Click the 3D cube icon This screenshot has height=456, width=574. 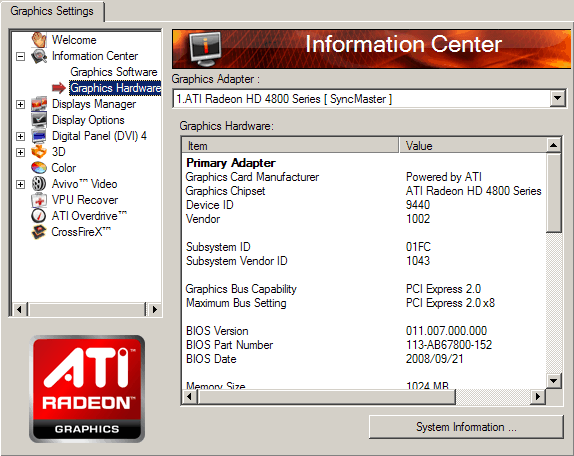(x=39, y=152)
